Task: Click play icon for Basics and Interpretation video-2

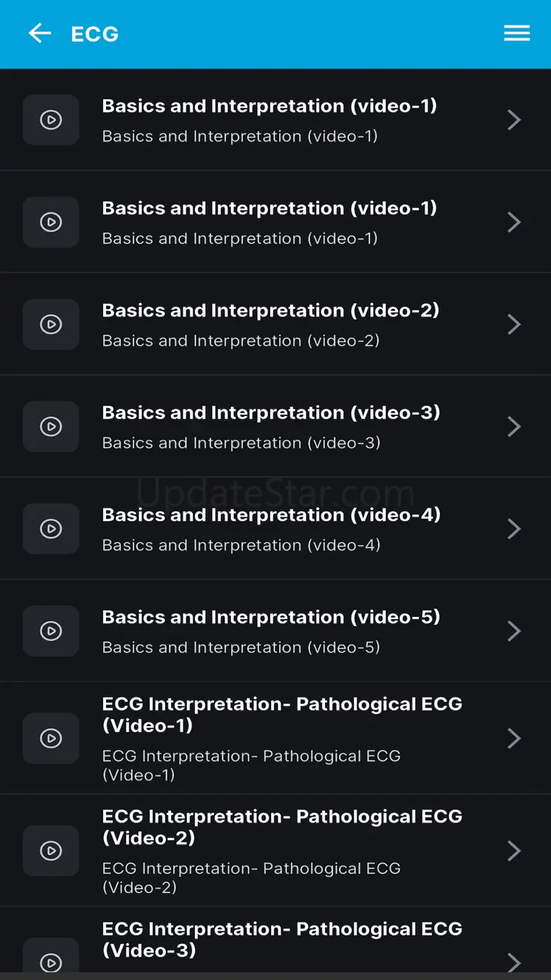Action: pos(51,324)
